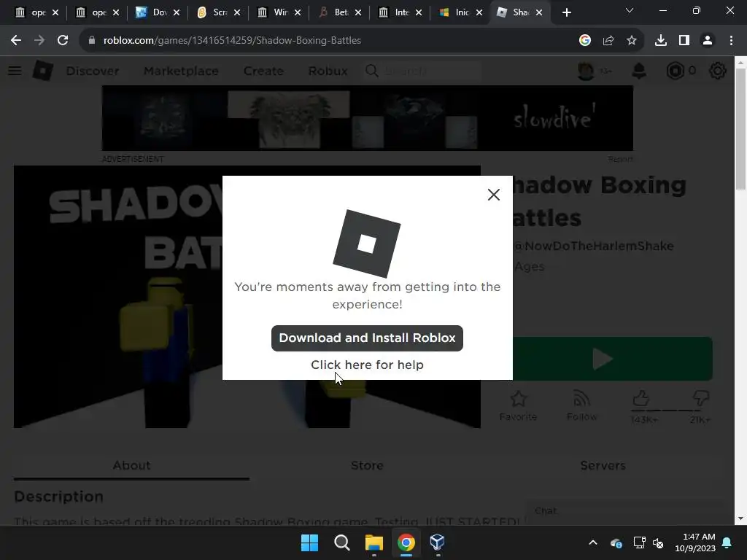Toggle Chrome side panel
The image size is (747, 560).
[684, 41]
